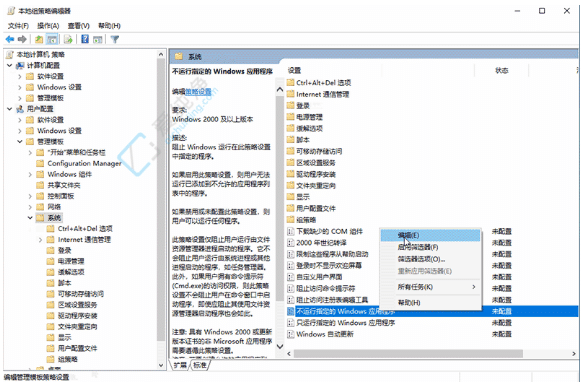Sort by the 状态 column header
Viewport: 581px width, 384px height.
pos(502,70)
